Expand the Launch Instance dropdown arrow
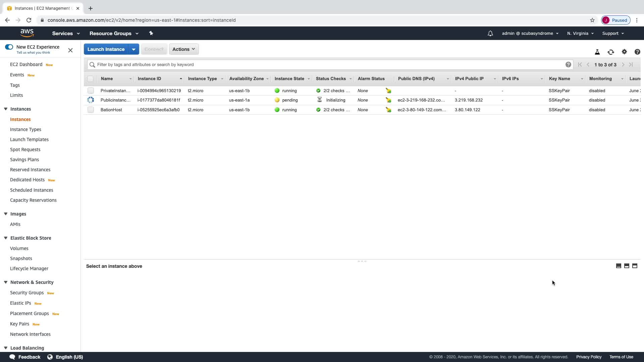Viewport: 644px width, 362px height. [133, 49]
